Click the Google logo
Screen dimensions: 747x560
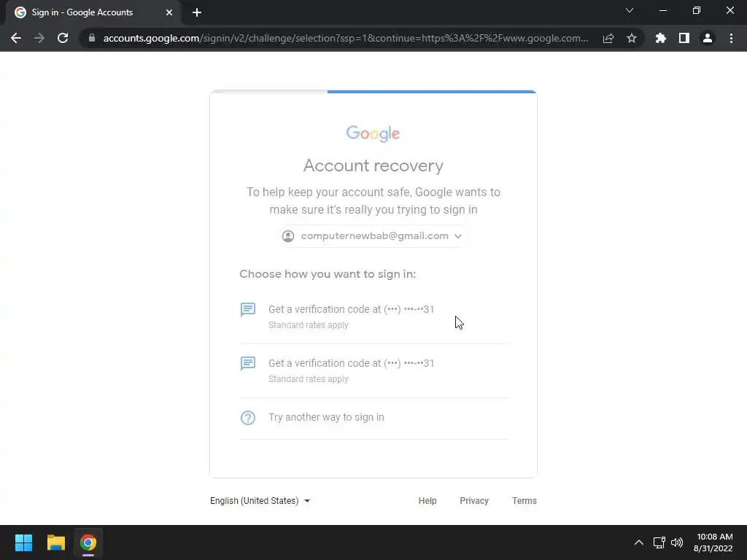coord(373,134)
